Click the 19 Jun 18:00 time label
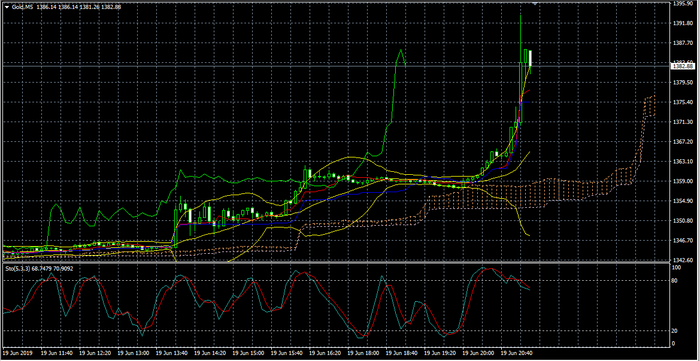 click(362, 353)
